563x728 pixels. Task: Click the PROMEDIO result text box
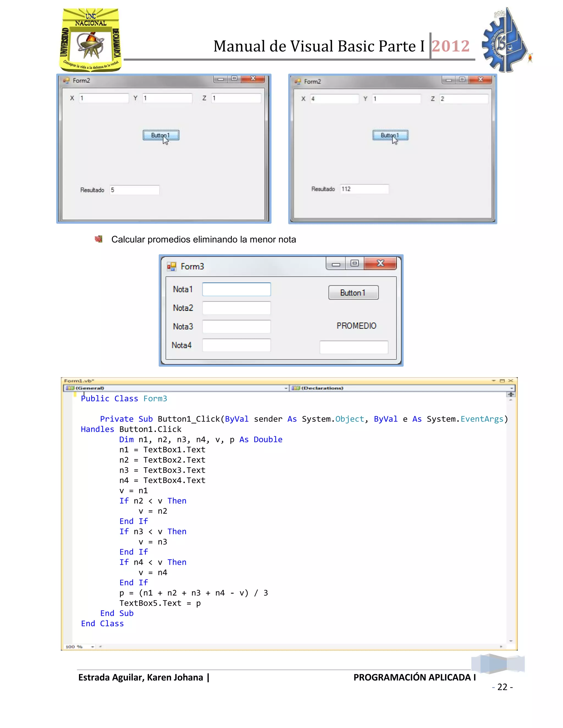354,347
